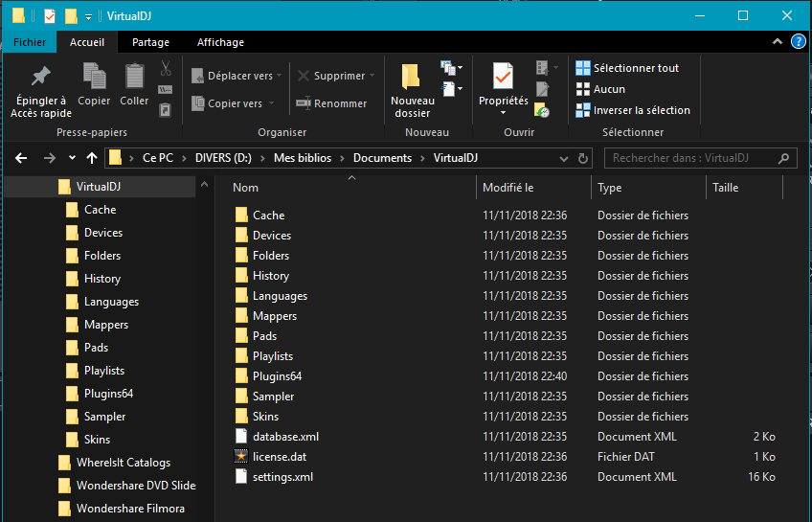812x522 pixels.
Task: Click the search magnifier icon
Action: pyautogui.click(x=783, y=158)
